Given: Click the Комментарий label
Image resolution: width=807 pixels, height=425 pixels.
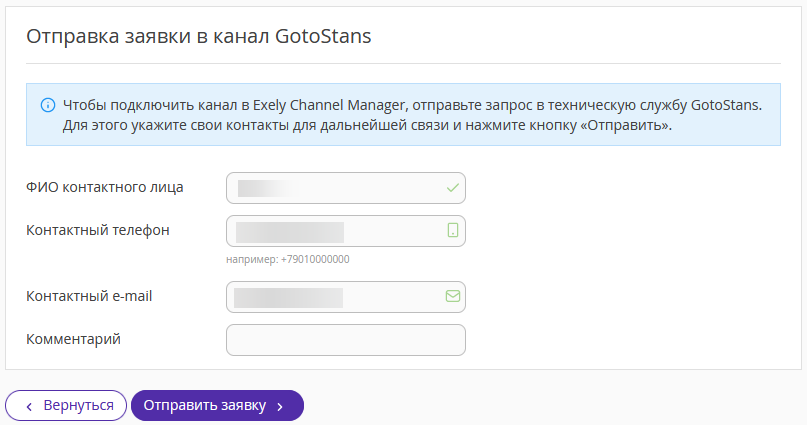Looking at the screenshot, I should point(73,339).
